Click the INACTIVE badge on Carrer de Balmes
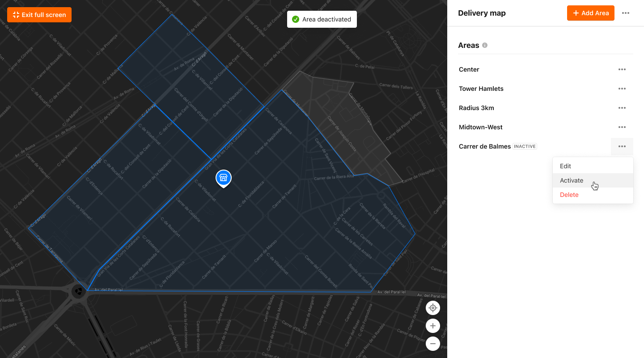This screenshot has width=644, height=358. [x=525, y=146]
